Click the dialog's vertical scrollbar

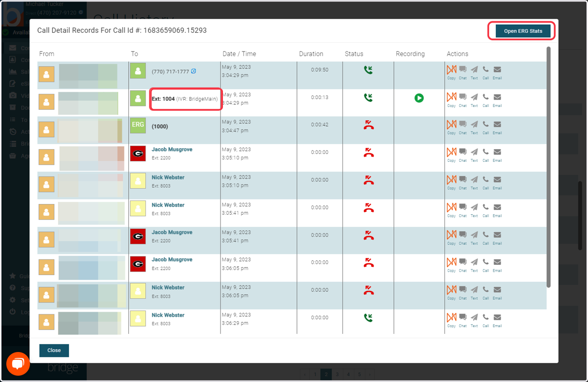pos(548,167)
